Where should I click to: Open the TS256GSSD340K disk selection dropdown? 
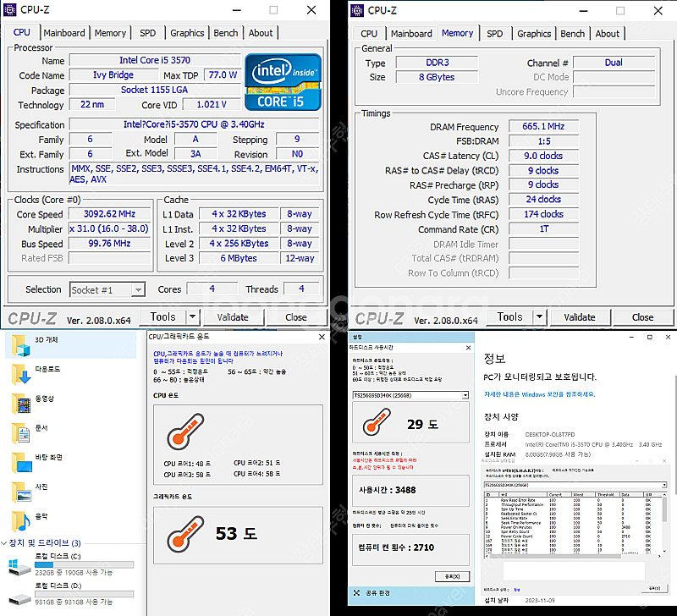coord(465,395)
